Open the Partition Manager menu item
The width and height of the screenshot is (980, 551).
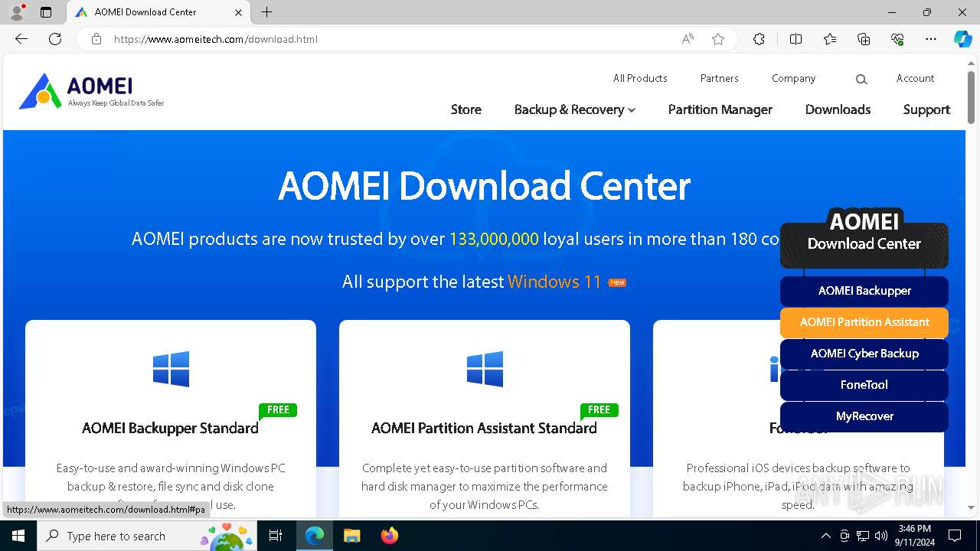coord(720,109)
